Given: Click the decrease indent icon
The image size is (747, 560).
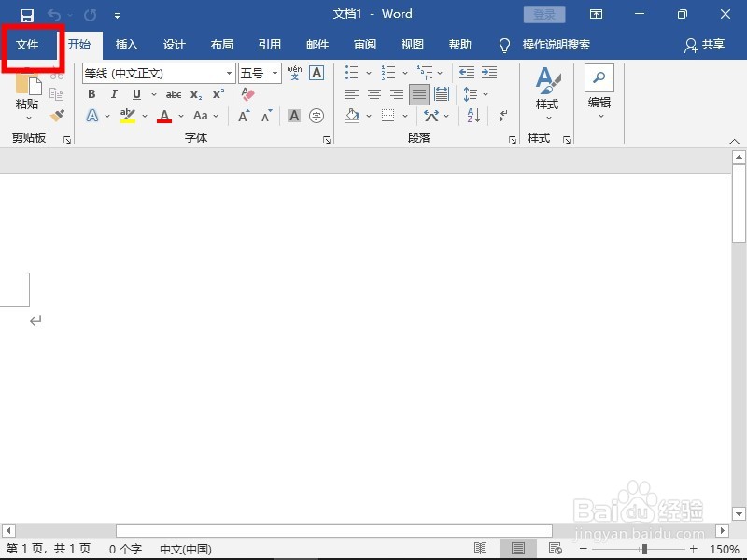Looking at the screenshot, I should tap(467, 73).
